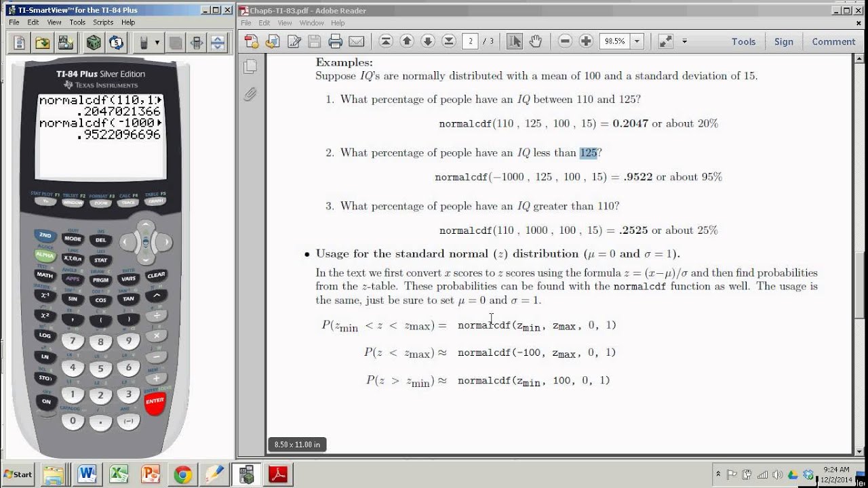Choose the hand pan tool

click(x=535, y=41)
